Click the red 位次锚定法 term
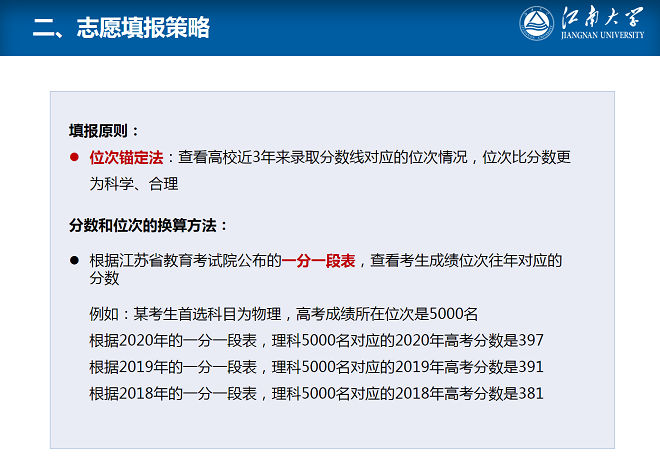This screenshot has height=465, width=660. tap(127, 158)
